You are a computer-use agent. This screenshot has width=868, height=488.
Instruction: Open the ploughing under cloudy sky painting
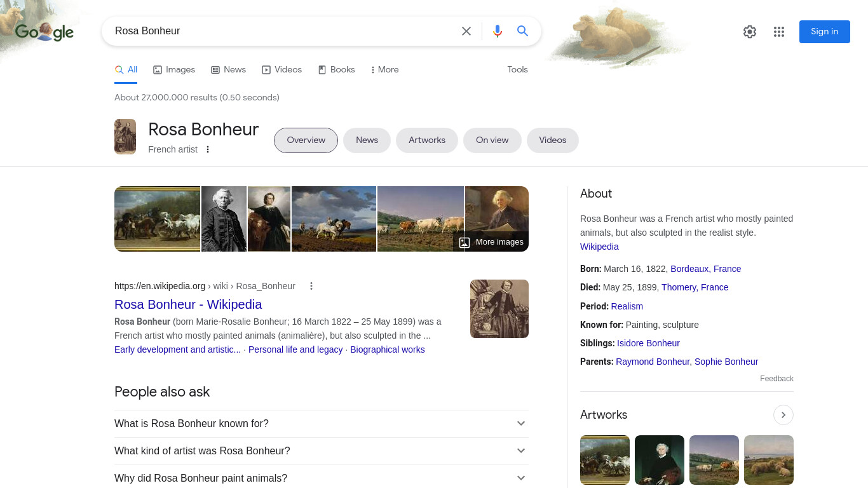coord(334,219)
